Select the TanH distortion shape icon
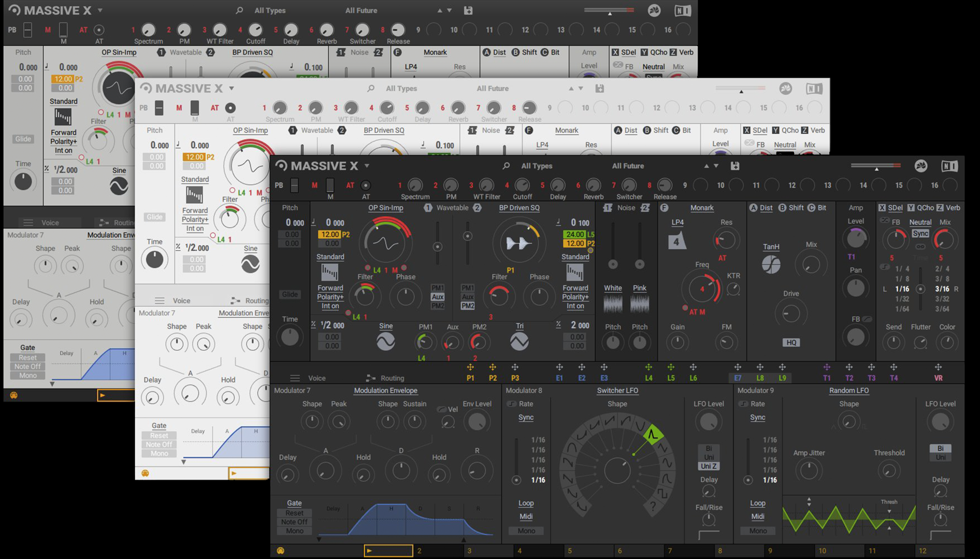 coord(771,265)
